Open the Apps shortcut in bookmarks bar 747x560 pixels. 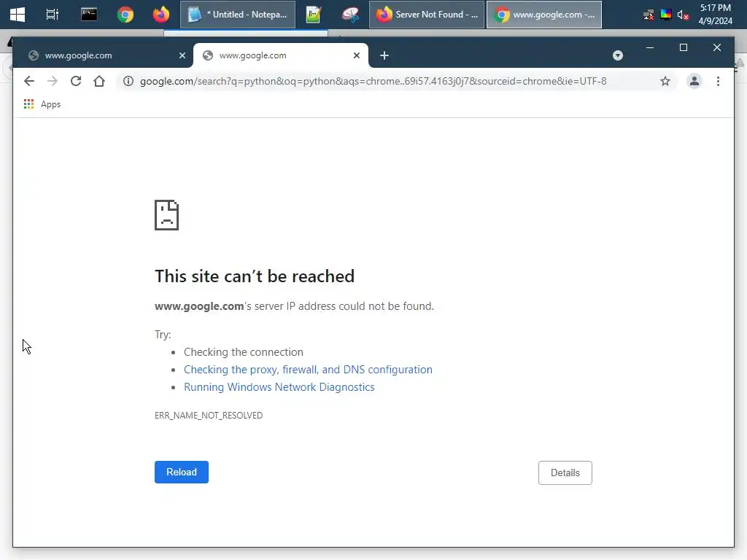42,104
